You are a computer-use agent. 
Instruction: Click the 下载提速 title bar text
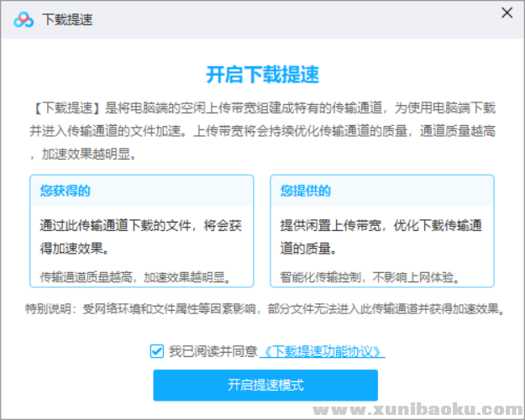pos(67,20)
